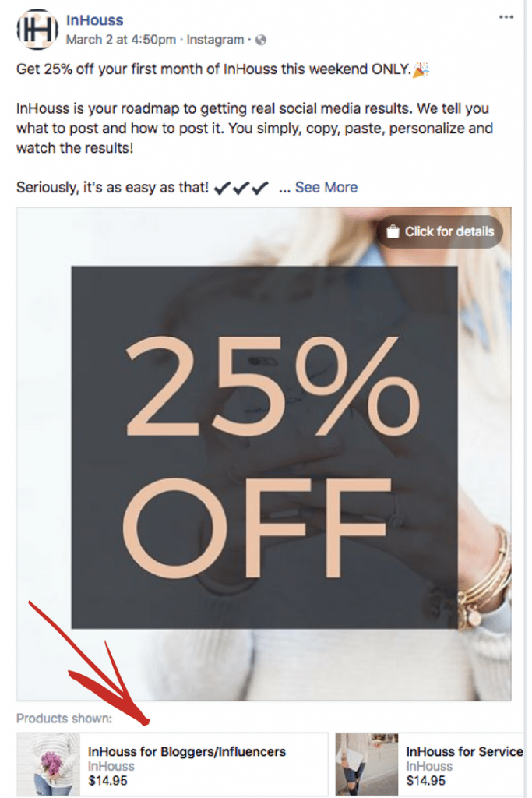
Task: Click the shopping bag icon on image
Action: [x=393, y=231]
